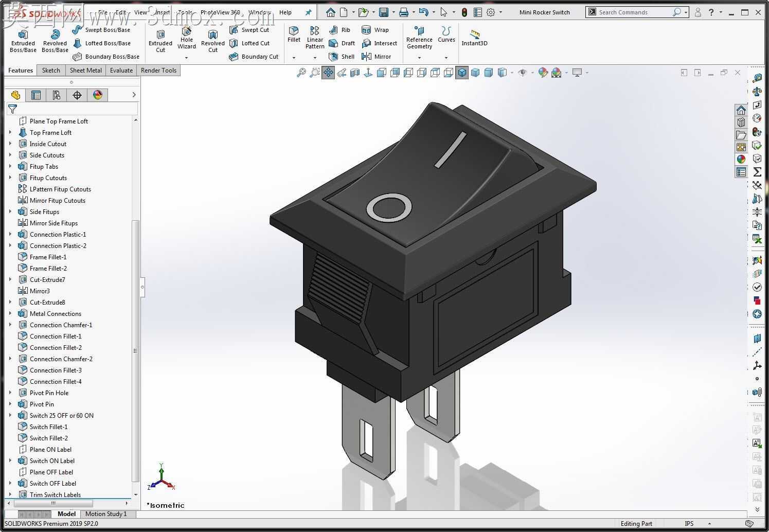Click the Linear Pattern tool
This screenshot has height=532, width=769.
(x=315, y=38)
